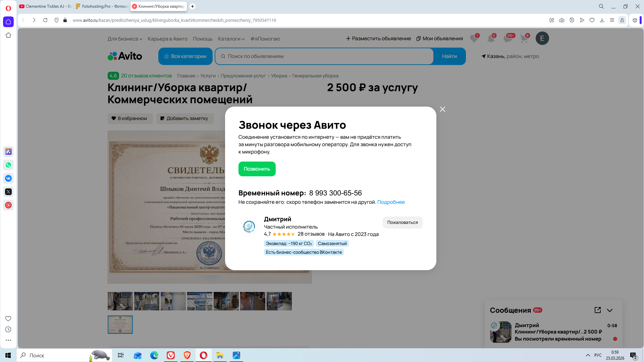Open messages panel in new window

tap(597, 310)
